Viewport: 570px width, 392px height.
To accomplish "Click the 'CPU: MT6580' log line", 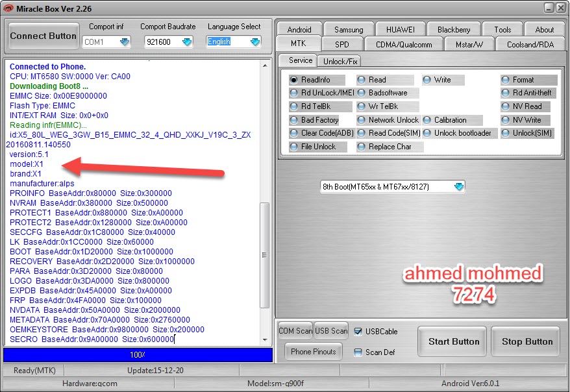I will [70, 77].
